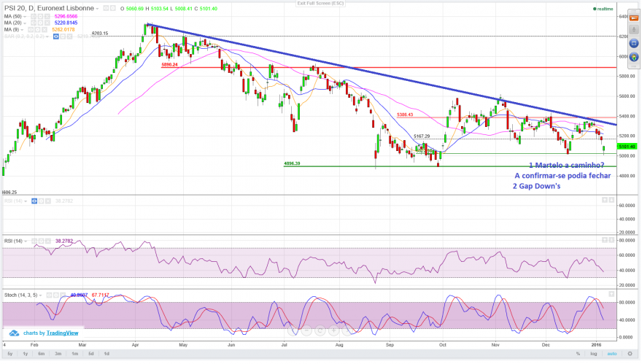
Task: Remove the Stoch (14, 3, 5) indicator
Action: tap(63, 295)
